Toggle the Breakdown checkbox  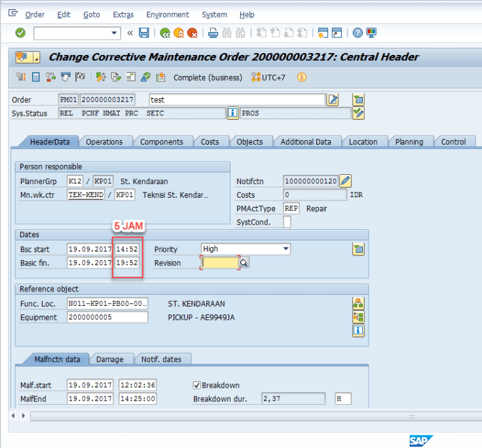(196, 385)
